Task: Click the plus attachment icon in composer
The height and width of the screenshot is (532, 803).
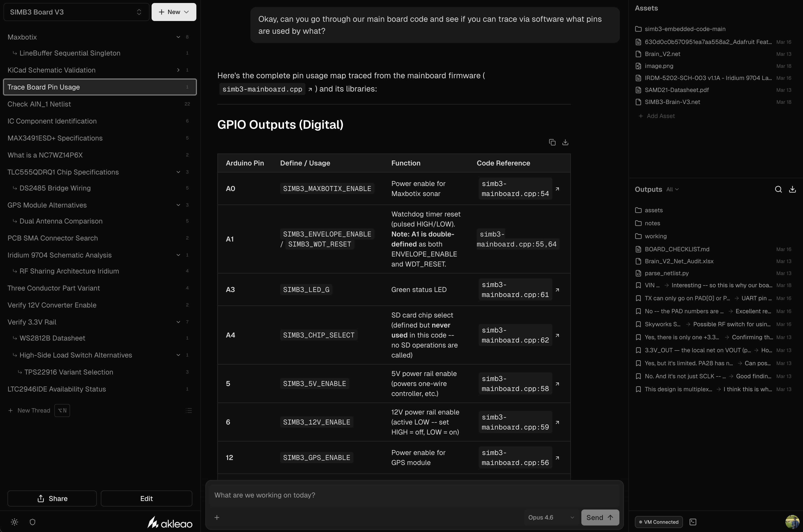Action: point(217,517)
